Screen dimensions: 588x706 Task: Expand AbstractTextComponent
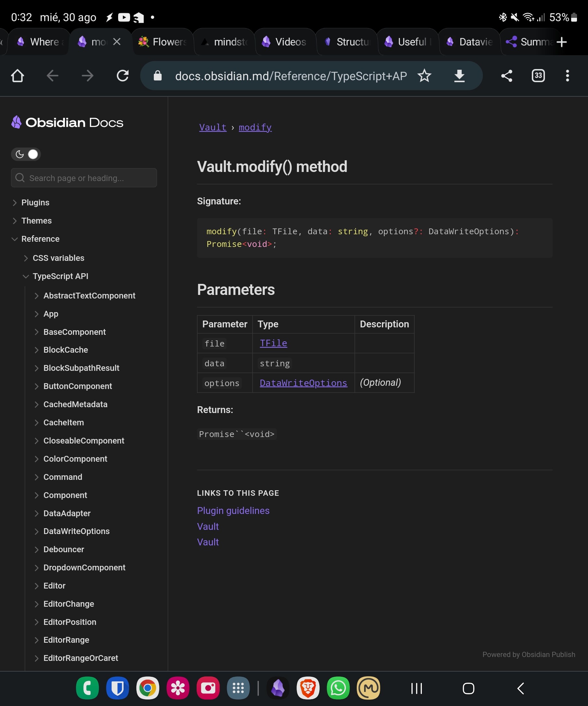coord(37,296)
